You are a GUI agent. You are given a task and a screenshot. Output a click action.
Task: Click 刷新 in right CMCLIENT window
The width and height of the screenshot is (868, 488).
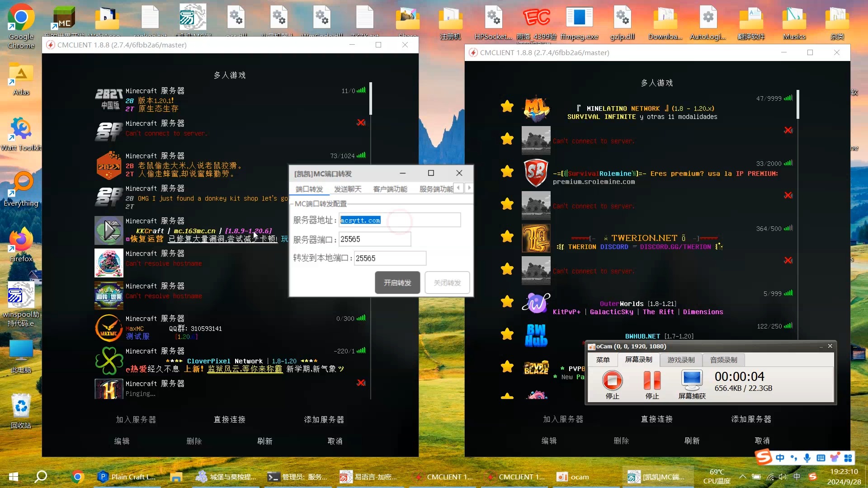click(692, 441)
